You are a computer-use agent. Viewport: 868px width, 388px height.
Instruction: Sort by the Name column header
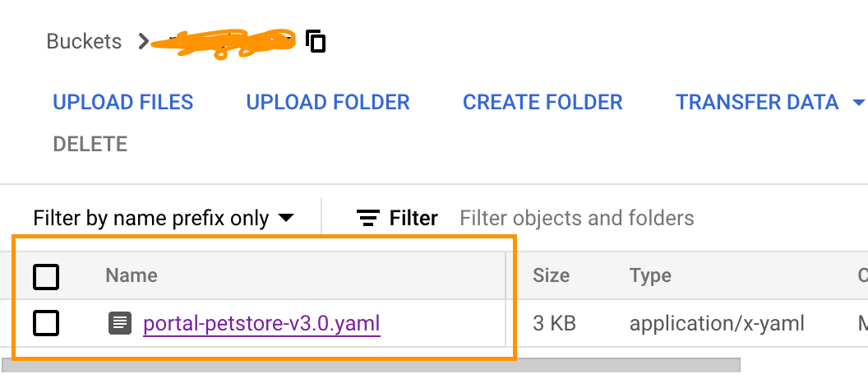pos(132,275)
